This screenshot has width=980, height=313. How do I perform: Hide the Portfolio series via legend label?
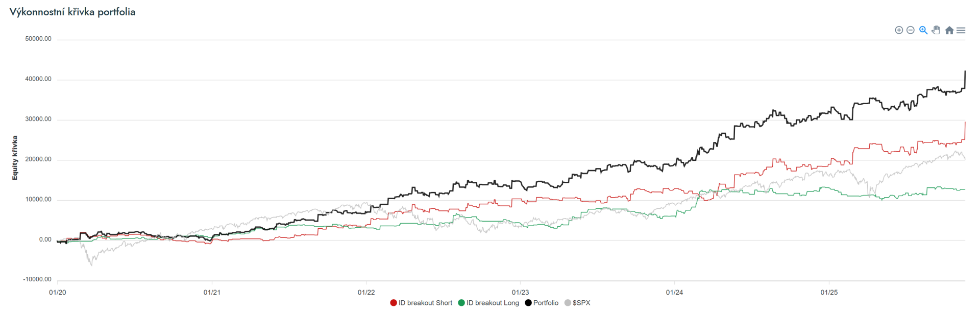click(x=546, y=303)
